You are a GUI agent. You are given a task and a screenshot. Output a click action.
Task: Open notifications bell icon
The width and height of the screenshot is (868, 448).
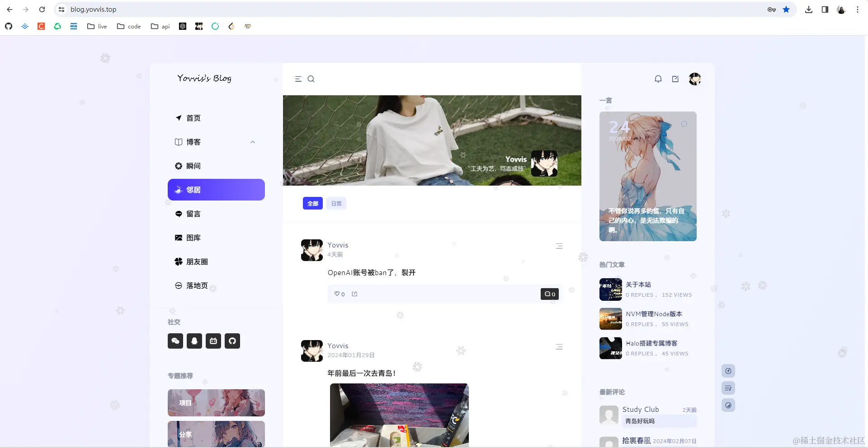(658, 79)
